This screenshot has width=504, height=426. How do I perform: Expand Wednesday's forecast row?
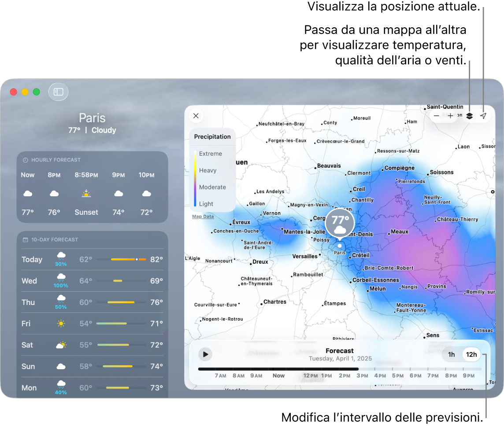pos(92,281)
